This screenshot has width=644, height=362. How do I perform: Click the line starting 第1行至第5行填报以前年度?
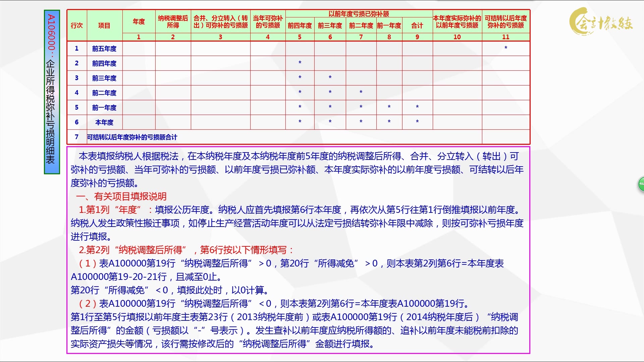(294, 330)
